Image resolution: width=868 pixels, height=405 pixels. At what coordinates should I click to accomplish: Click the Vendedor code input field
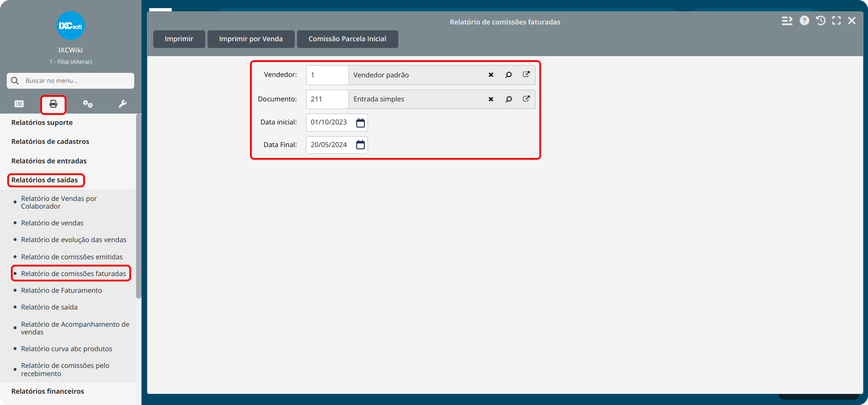327,75
